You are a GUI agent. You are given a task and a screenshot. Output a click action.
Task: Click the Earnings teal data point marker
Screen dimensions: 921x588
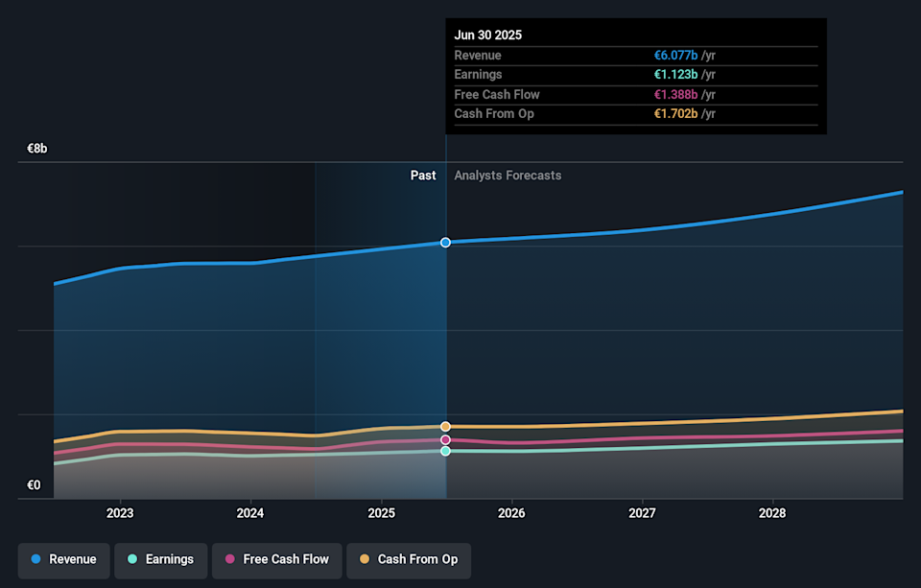446,451
